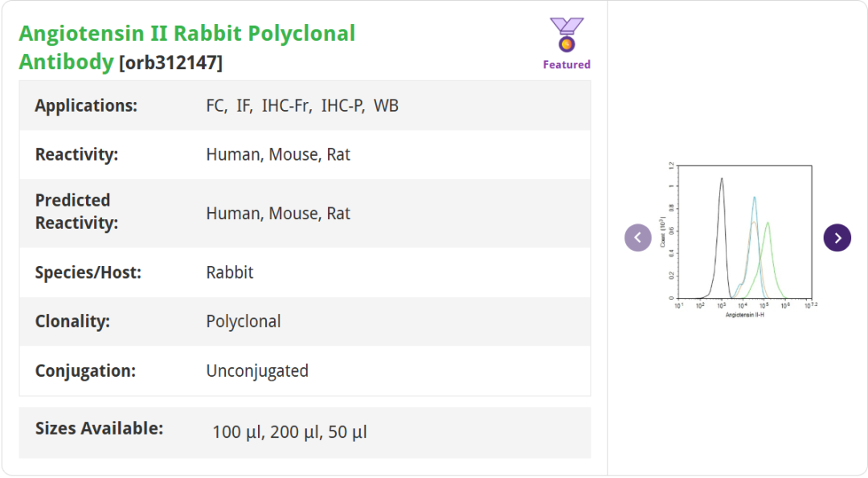This screenshot has width=868, height=478.
Task: Select the Applications row with FC, IF, IHC-Fr
Action: [x=305, y=106]
